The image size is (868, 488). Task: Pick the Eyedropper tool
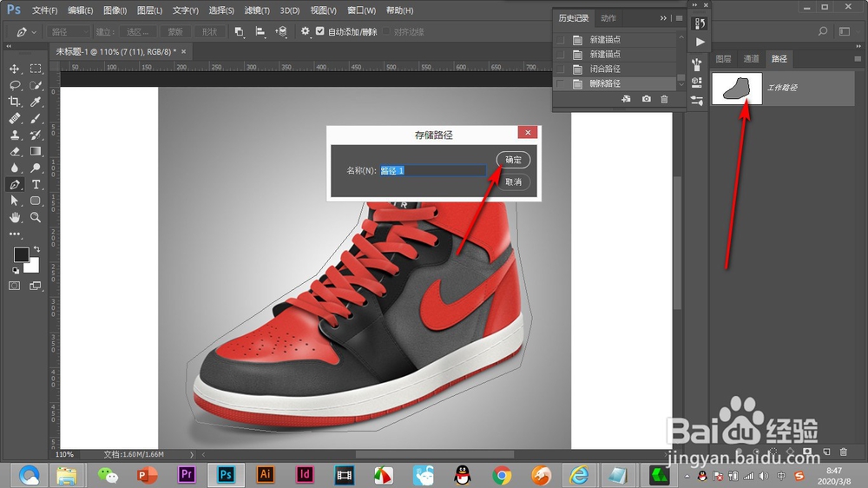pyautogui.click(x=36, y=102)
